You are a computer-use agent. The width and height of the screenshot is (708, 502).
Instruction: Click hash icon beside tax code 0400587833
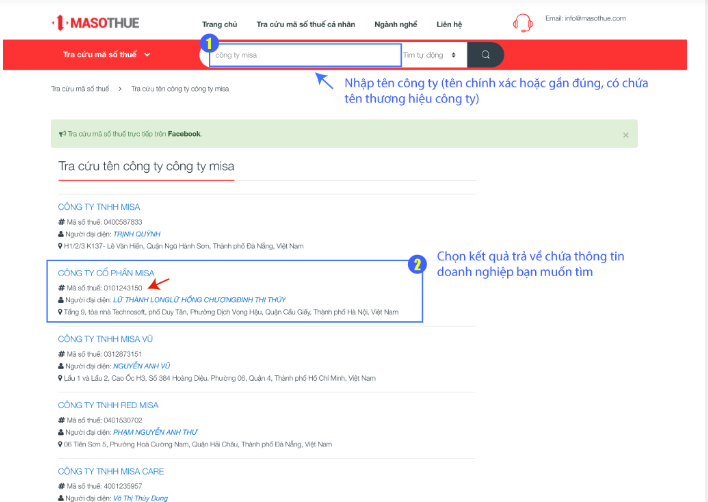[61, 221]
